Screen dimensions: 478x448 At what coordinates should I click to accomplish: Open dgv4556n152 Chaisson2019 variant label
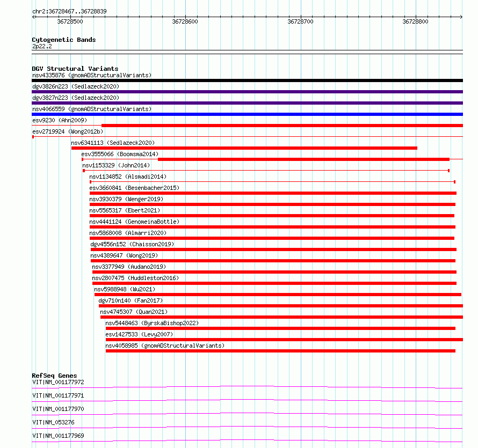132,244
